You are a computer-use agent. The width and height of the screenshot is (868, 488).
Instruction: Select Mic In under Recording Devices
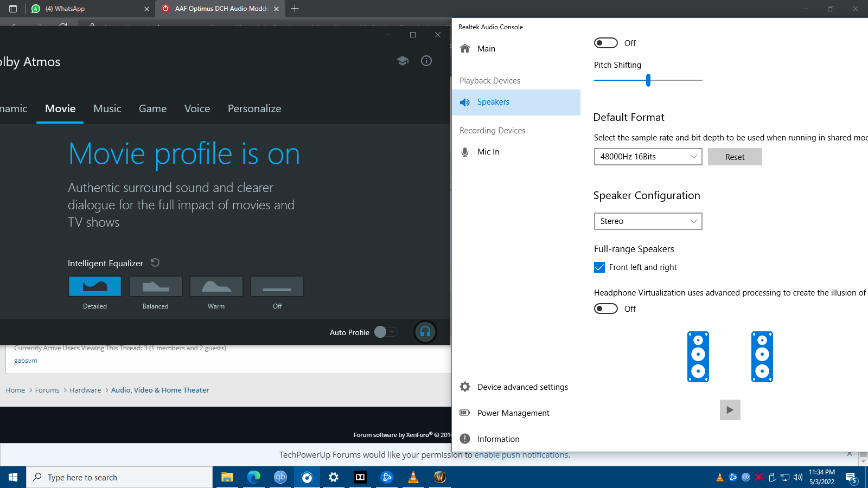(516, 152)
